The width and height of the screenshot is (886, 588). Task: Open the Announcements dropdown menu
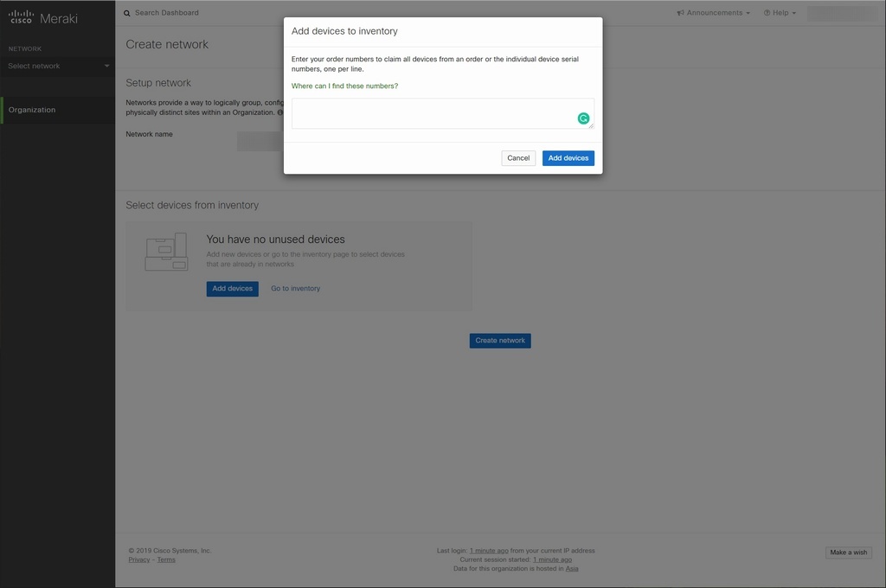pyautogui.click(x=713, y=13)
